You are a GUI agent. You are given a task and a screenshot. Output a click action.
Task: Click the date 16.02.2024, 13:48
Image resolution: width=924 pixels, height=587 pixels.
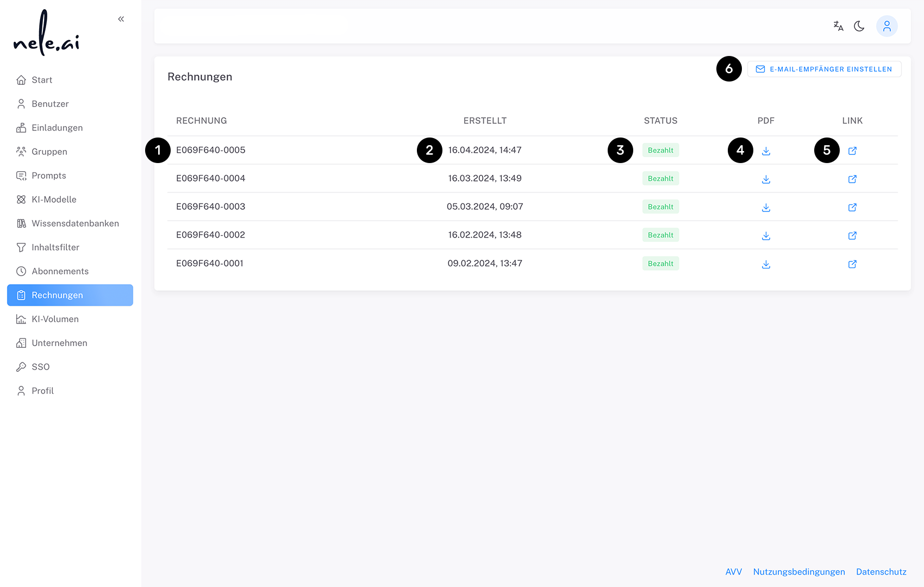click(485, 235)
